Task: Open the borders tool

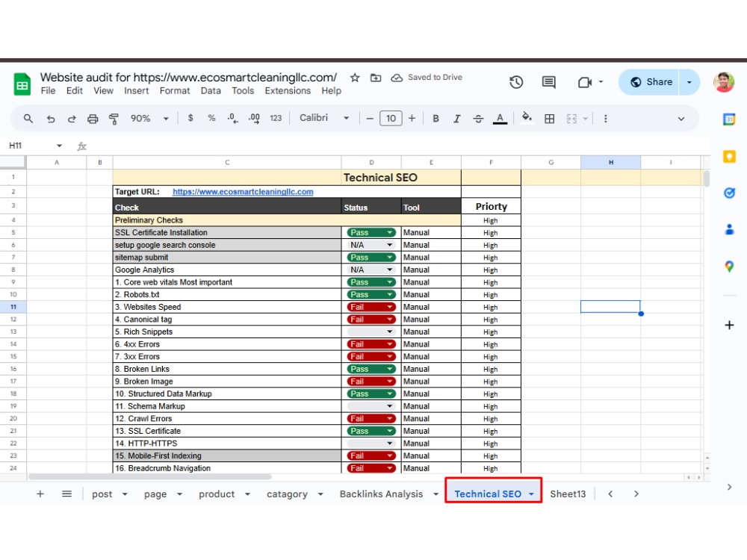Action: click(549, 119)
